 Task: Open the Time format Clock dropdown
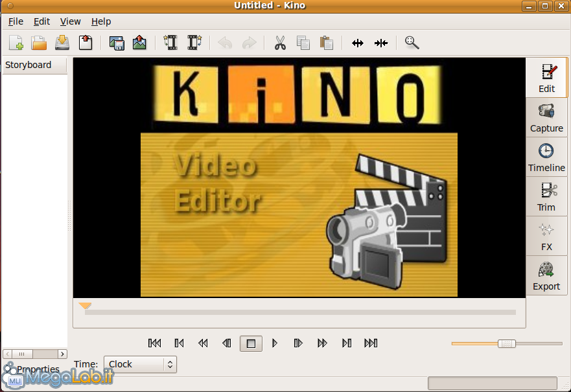click(140, 364)
